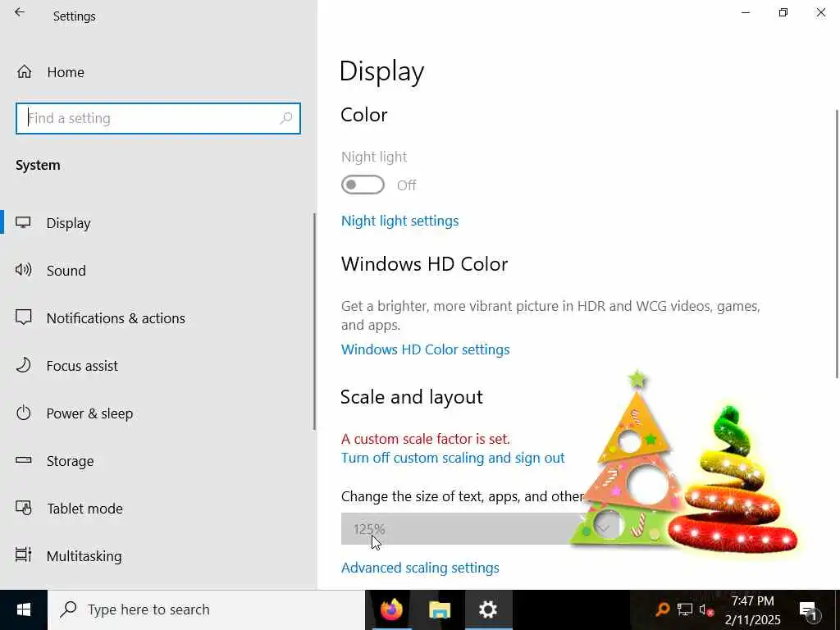The image size is (840, 630).
Task: Open the 125% scale dropdown
Action: (x=480, y=529)
